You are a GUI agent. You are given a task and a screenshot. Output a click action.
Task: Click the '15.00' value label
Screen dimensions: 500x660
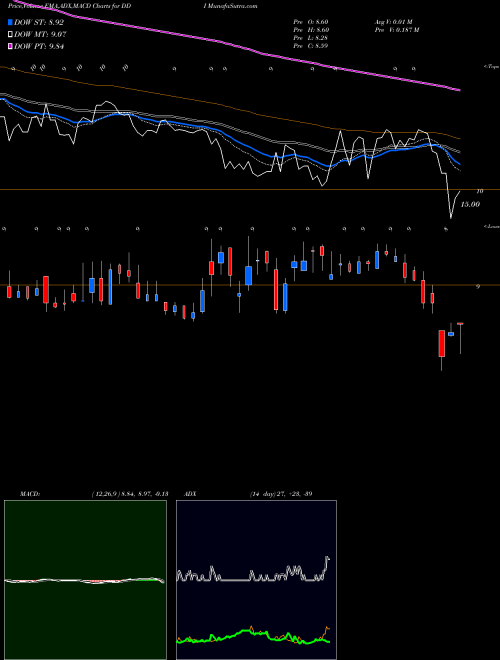point(470,205)
